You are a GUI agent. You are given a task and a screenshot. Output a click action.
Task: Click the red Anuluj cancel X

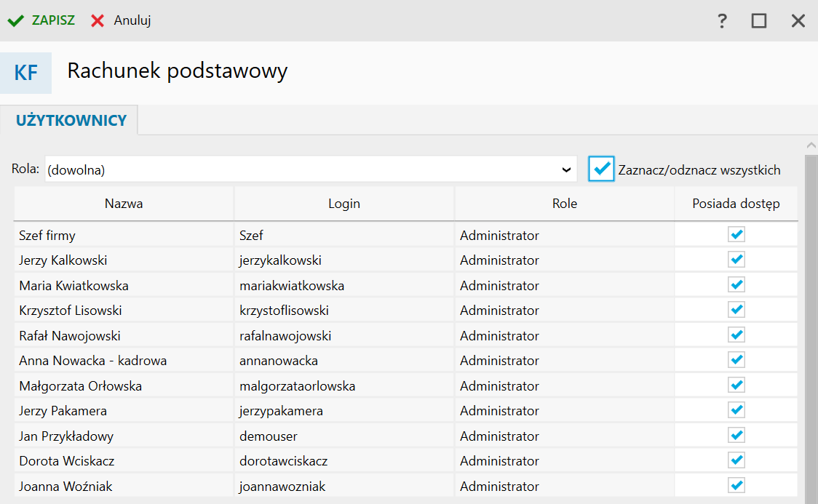click(x=98, y=20)
